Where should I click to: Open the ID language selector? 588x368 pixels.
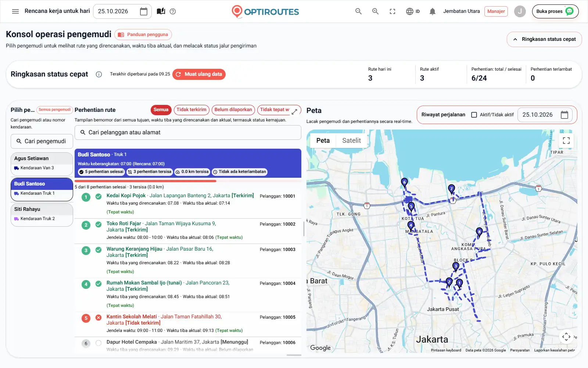[413, 11]
